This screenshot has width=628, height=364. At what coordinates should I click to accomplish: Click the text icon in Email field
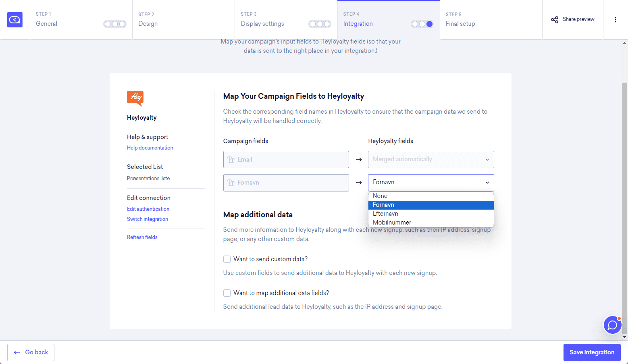pyautogui.click(x=231, y=160)
